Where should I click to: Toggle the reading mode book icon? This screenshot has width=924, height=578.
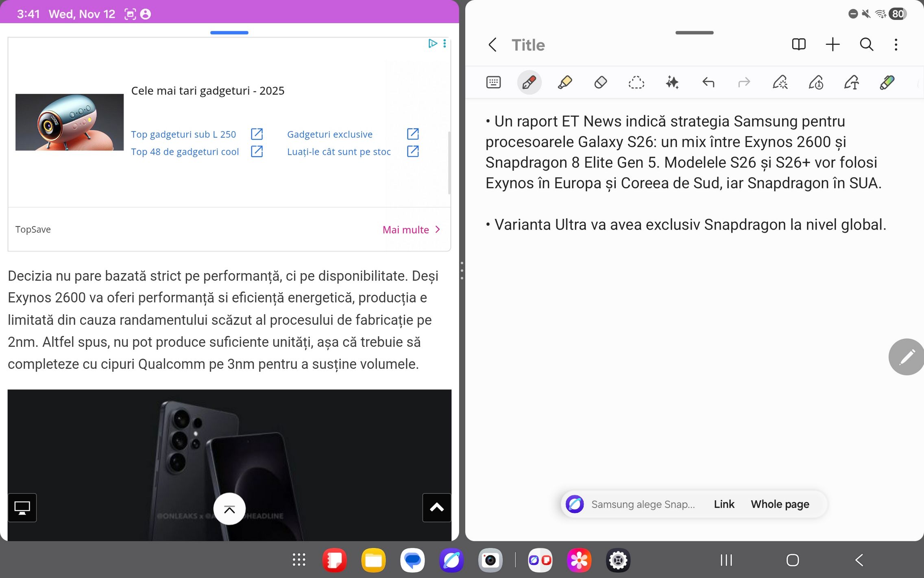tap(799, 44)
